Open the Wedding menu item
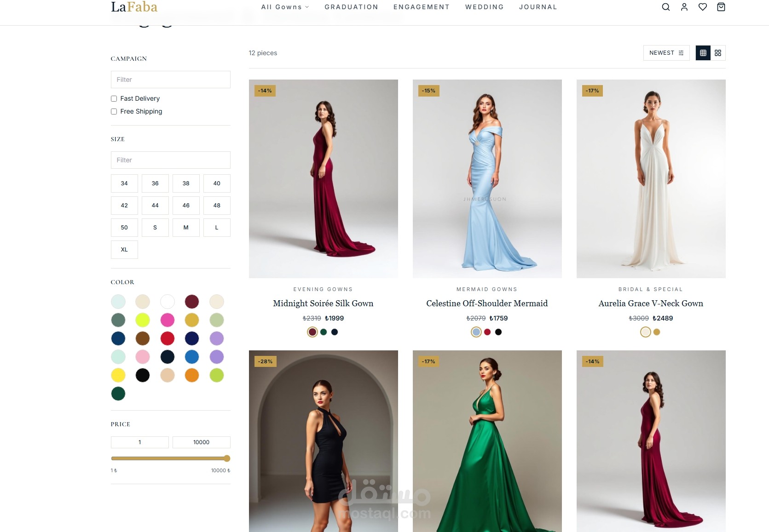This screenshot has height=532, width=769. pyautogui.click(x=484, y=7)
